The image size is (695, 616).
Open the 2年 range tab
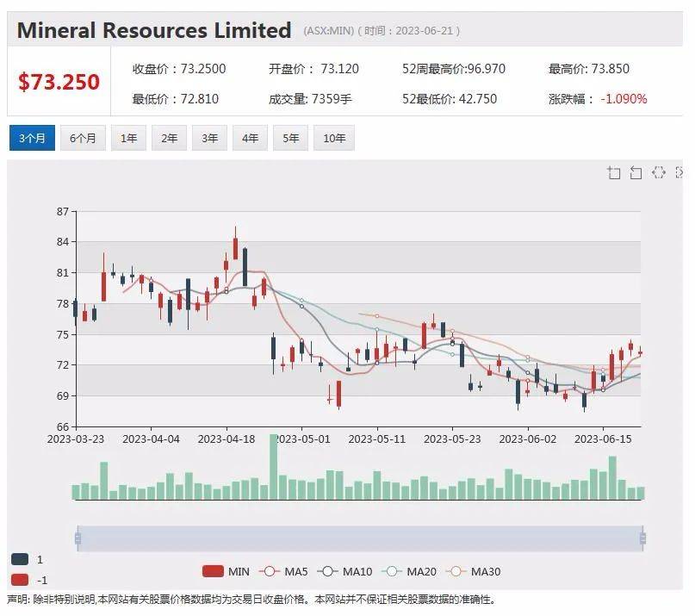[169, 138]
